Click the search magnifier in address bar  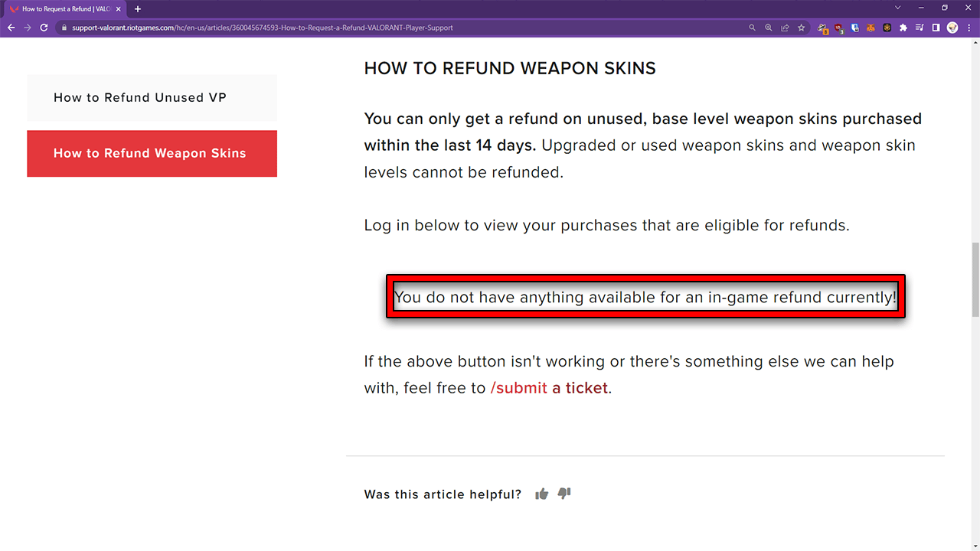click(x=752, y=28)
